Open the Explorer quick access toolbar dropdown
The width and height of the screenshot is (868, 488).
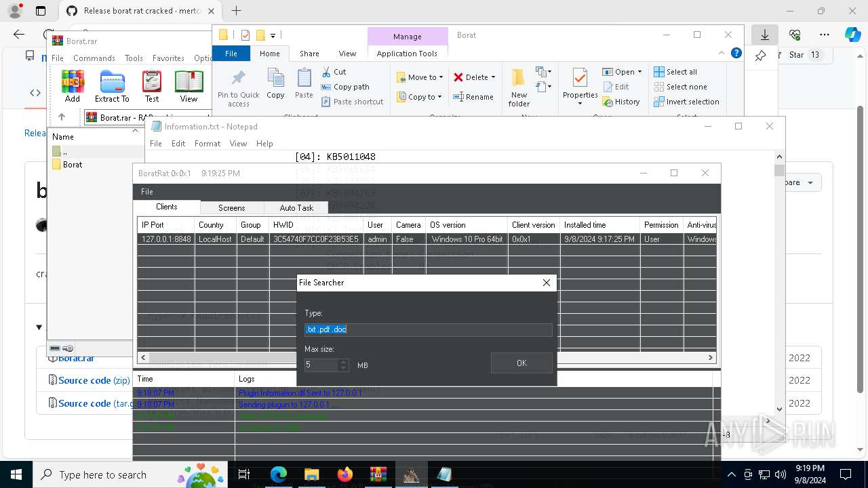point(273,35)
